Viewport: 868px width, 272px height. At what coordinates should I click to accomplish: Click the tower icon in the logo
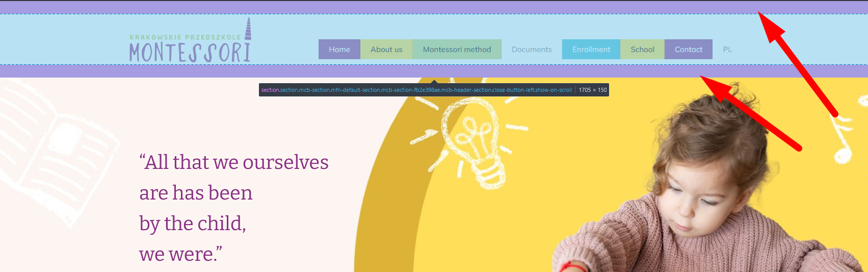[248, 29]
